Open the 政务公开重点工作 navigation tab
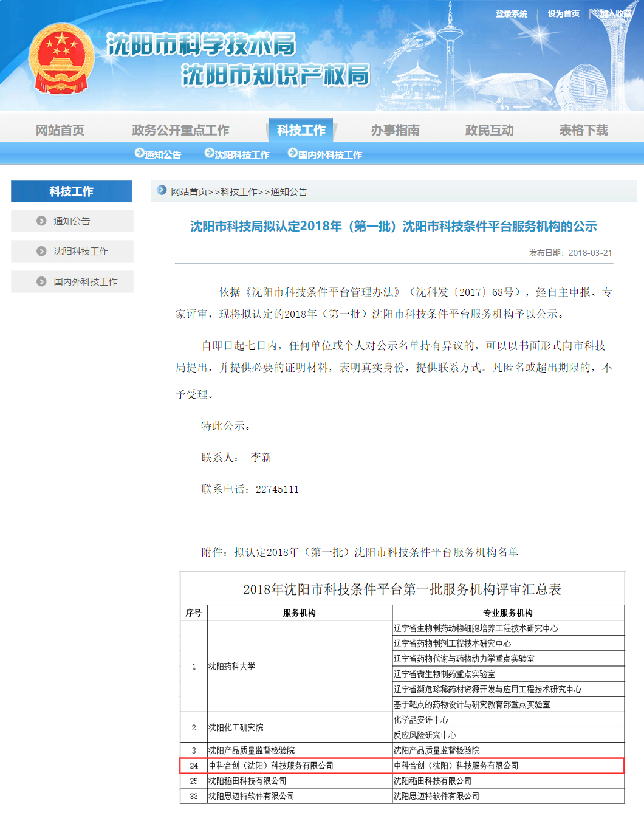This screenshot has width=644, height=824. 180,130
